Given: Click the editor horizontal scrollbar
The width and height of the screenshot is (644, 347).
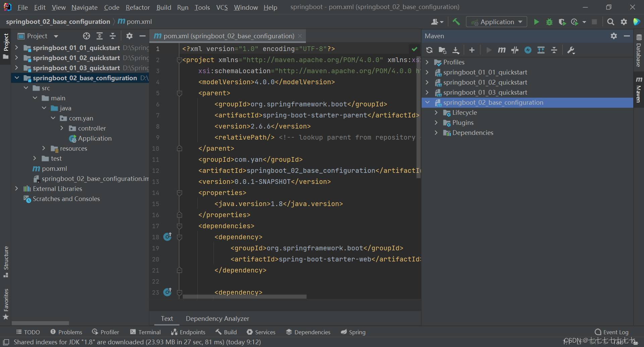Looking at the screenshot, I should pyautogui.click(x=245, y=297).
